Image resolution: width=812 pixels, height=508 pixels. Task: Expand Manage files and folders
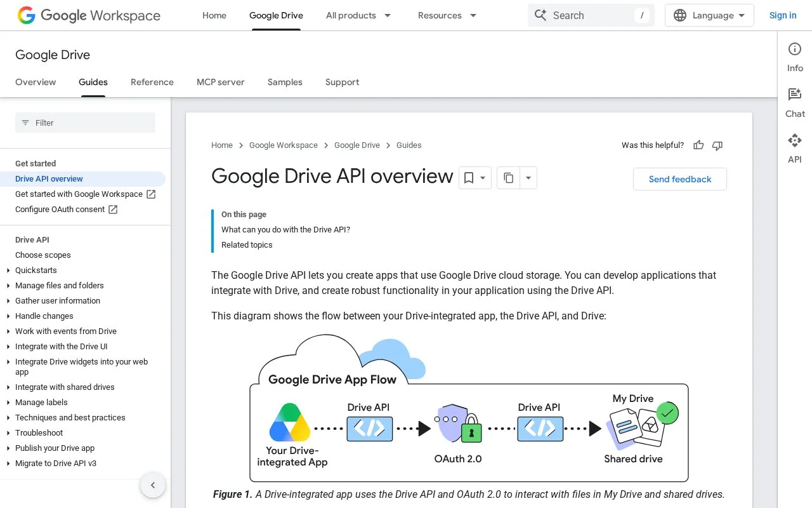(x=8, y=286)
